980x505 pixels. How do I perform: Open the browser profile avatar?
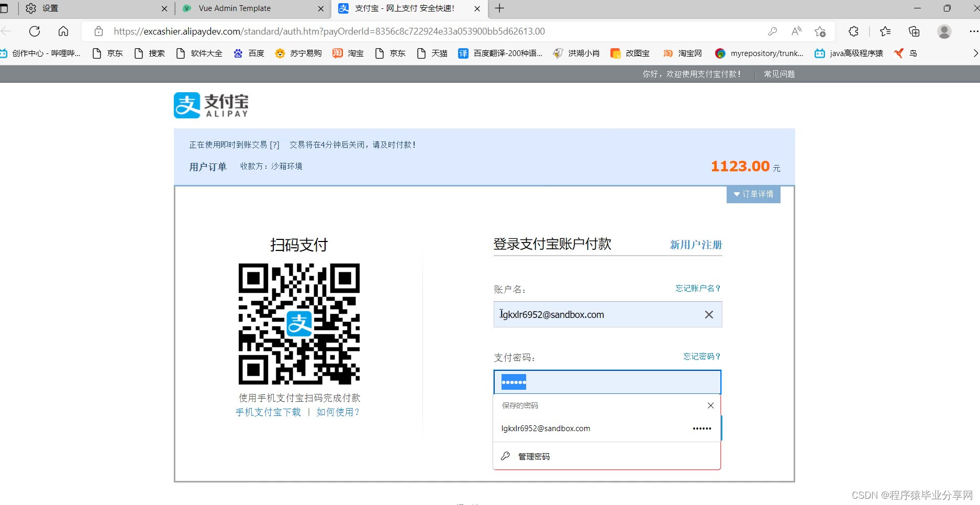(944, 31)
